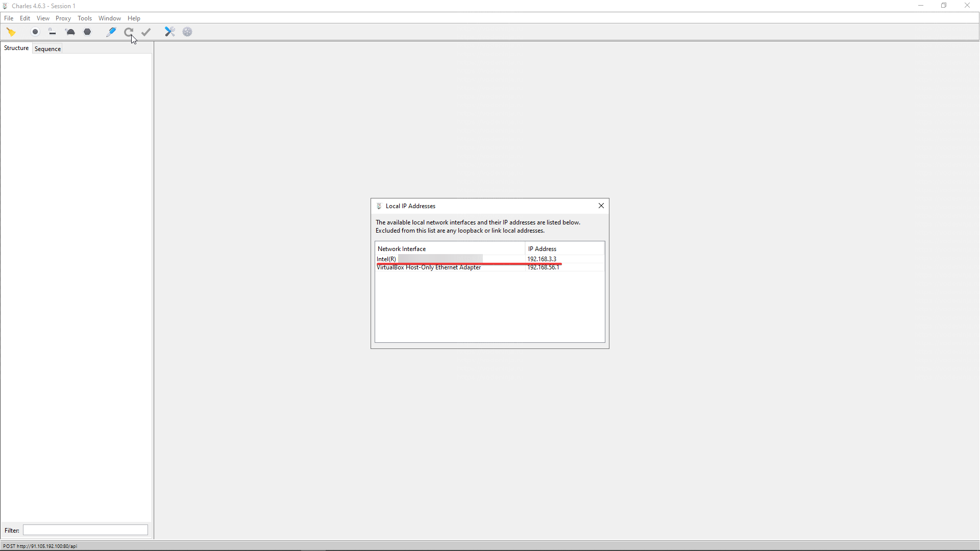Viewport: 980px width, 551px height.
Task: Close the Charles main window
Action: click(x=967, y=6)
